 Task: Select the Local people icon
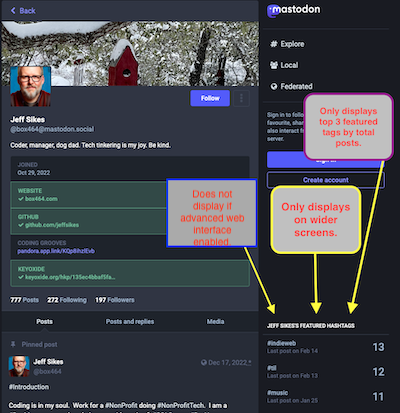(274, 65)
